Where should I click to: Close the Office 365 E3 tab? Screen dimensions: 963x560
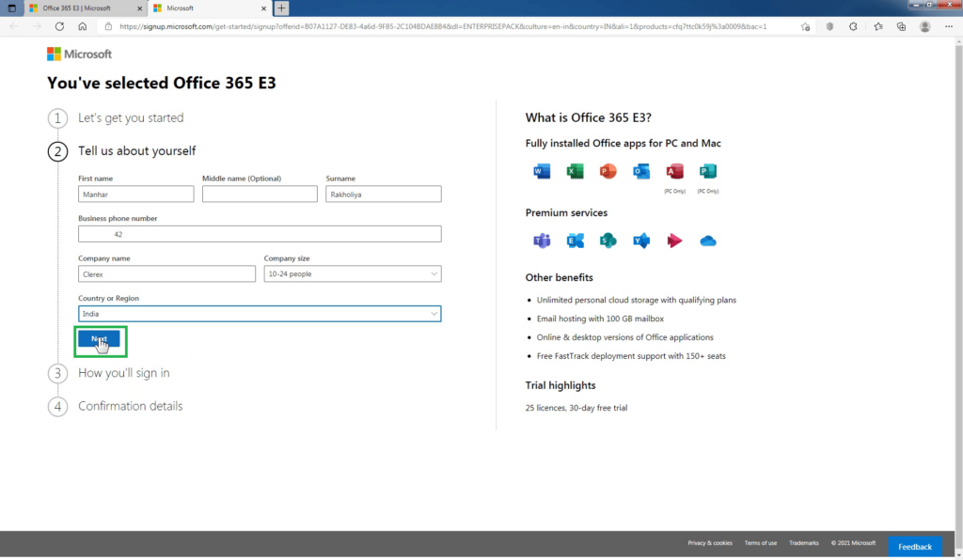click(139, 8)
